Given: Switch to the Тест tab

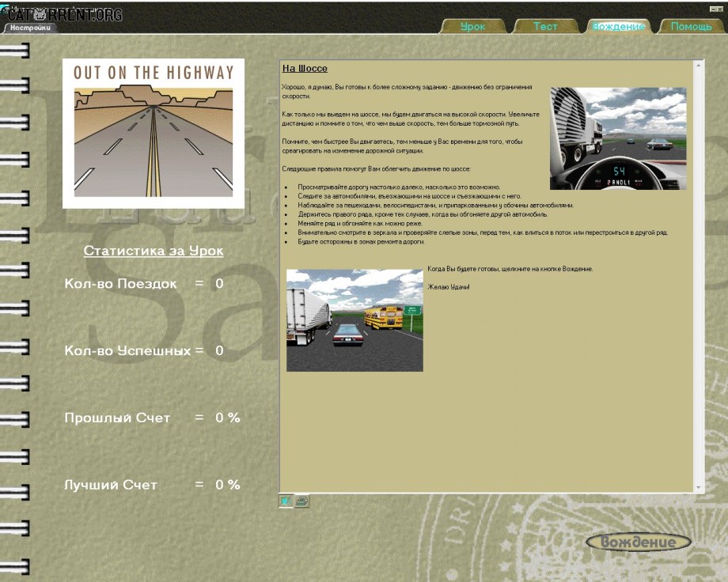Looking at the screenshot, I should (x=545, y=26).
